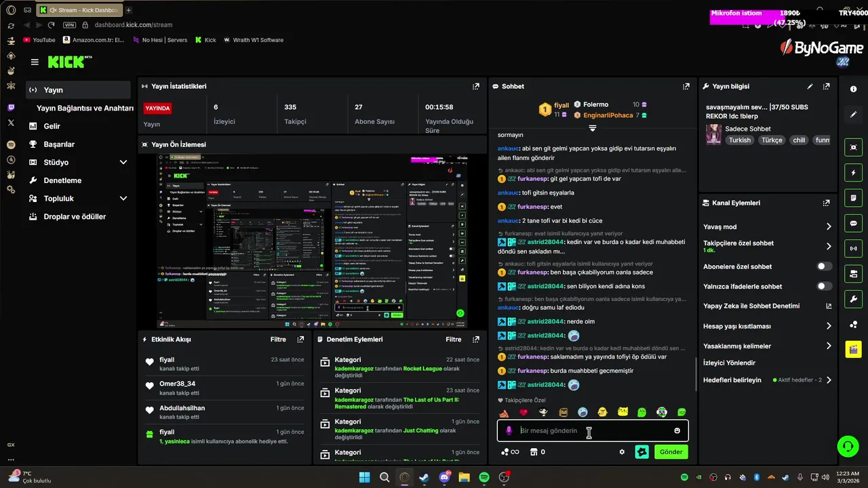Open Yayın Bağlantısı ve Anahtarı

pos(85,108)
